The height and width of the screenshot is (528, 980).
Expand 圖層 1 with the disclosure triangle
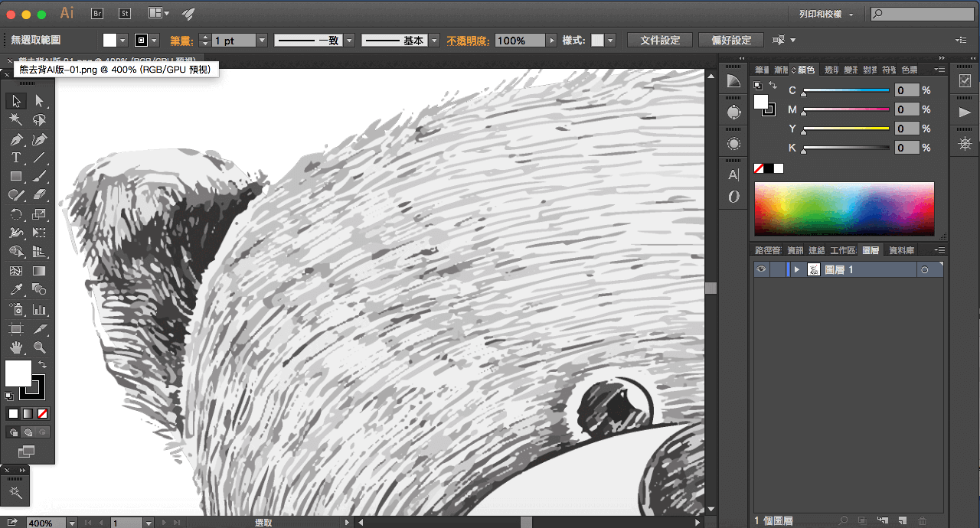point(797,270)
